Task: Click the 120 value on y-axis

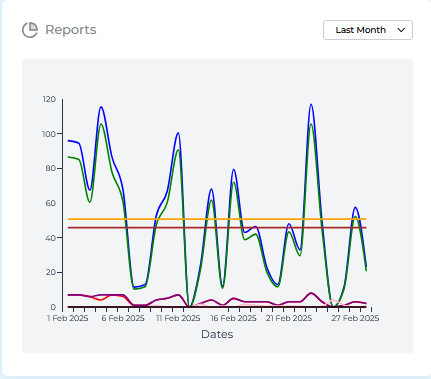Action: point(49,99)
